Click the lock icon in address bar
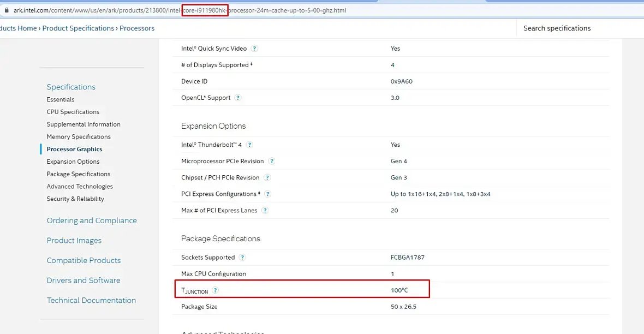644x334 pixels. pos(6,10)
